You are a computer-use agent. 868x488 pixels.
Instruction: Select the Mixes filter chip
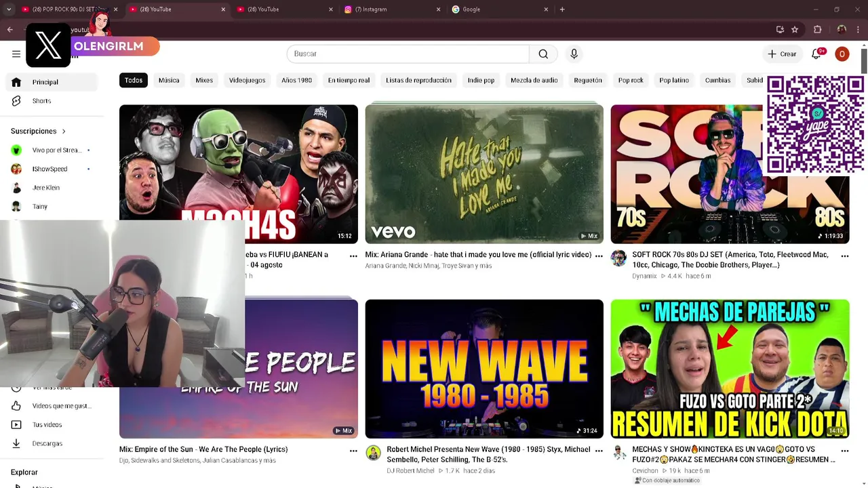204,80
